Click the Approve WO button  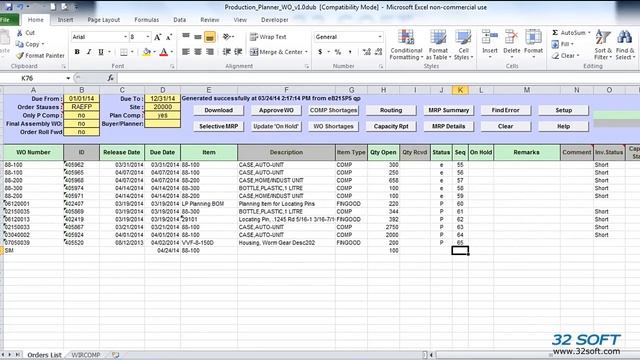(x=276, y=110)
